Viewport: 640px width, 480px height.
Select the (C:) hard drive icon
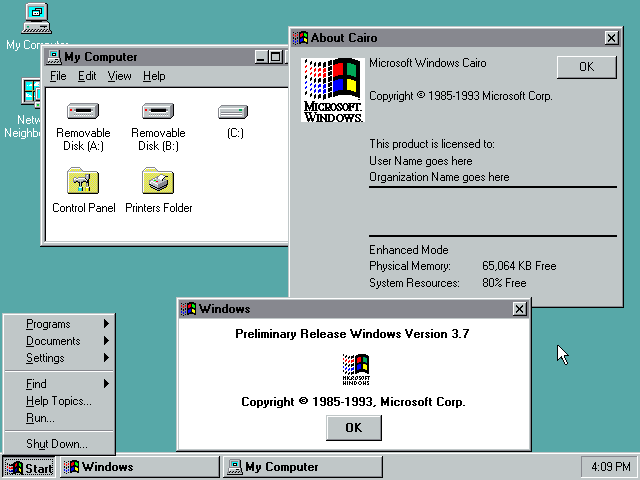[233, 111]
